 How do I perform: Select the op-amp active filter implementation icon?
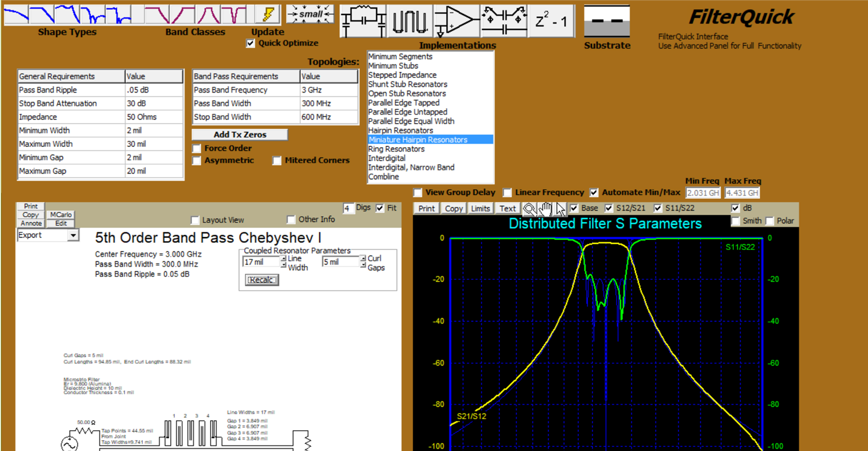pyautogui.click(x=457, y=19)
